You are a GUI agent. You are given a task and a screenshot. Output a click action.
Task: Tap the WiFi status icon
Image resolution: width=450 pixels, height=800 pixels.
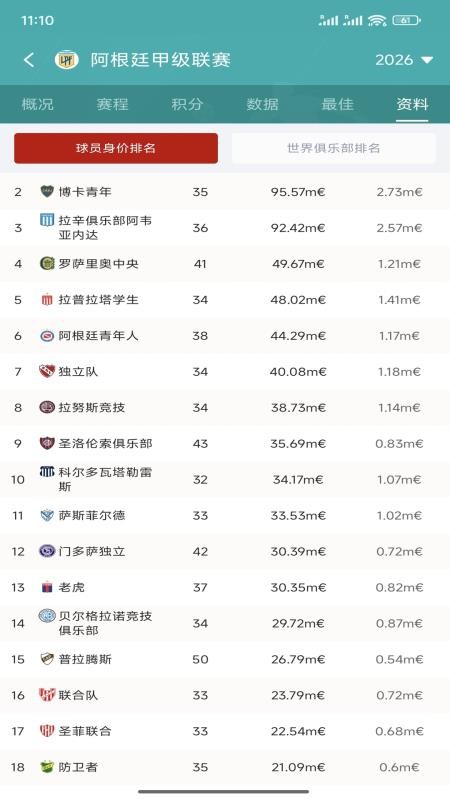tap(378, 20)
